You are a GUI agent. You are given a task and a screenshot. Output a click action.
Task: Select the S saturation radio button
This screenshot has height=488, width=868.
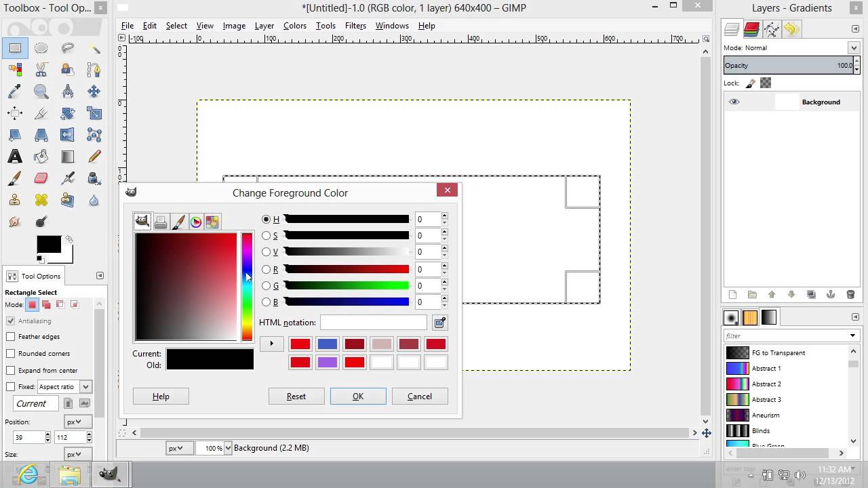click(267, 235)
